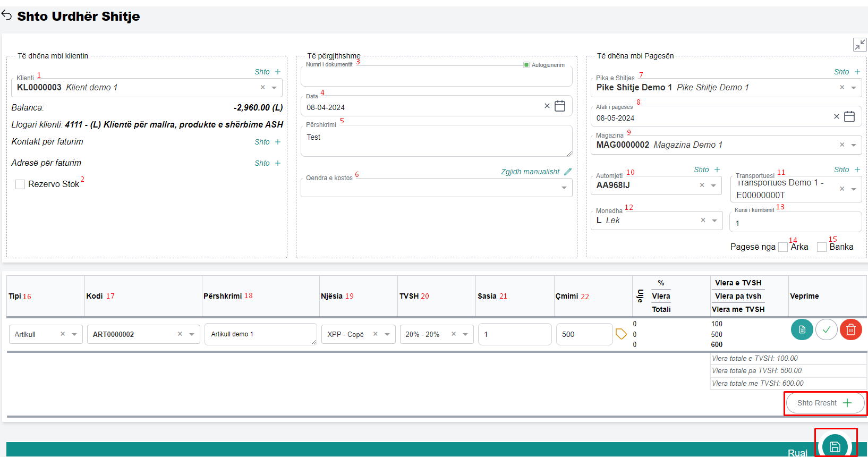Click the Përshkrimi text area containing Test
Viewport: 868px width, 457px height.
[436, 141]
